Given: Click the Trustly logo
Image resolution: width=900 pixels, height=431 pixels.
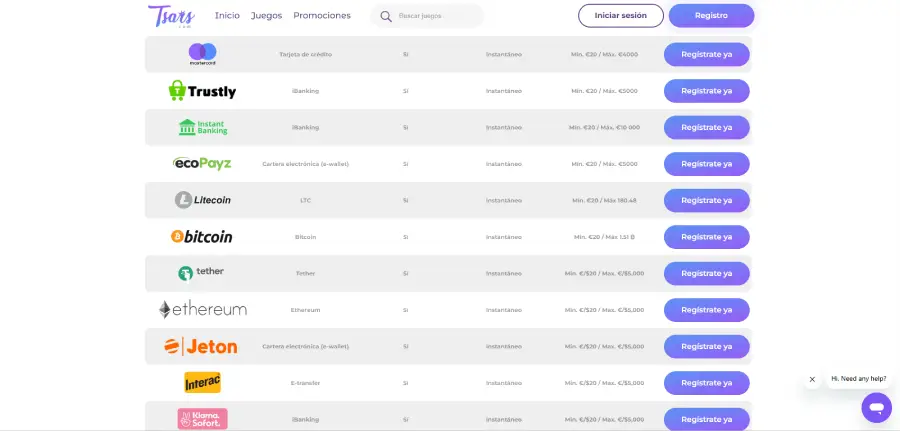Looking at the screenshot, I should pyautogui.click(x=202, y=91).
